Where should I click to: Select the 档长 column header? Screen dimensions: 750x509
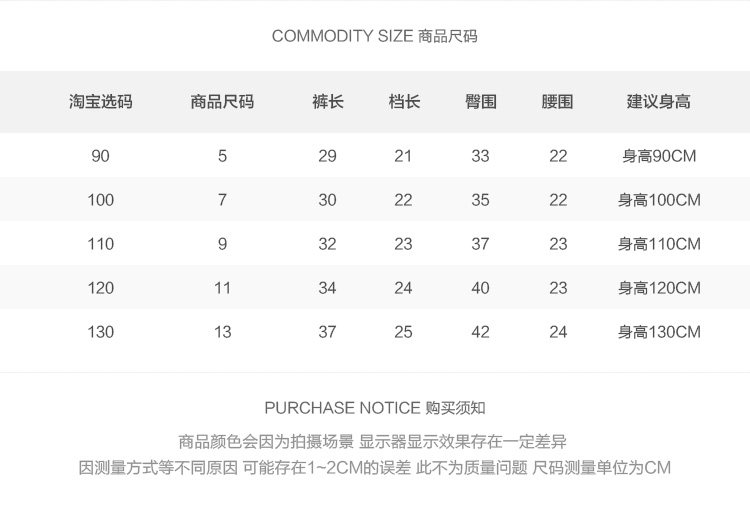click(x=403, y=101)
